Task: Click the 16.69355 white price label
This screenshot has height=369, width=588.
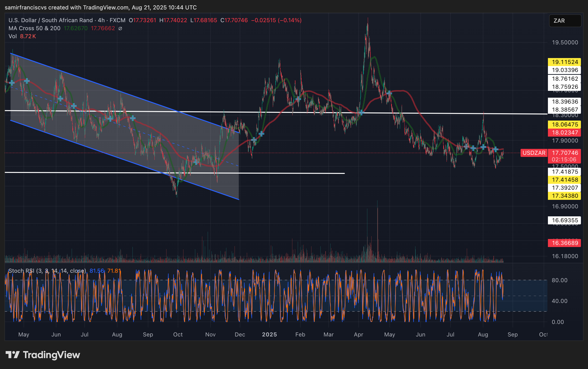Action: [565, 220]
